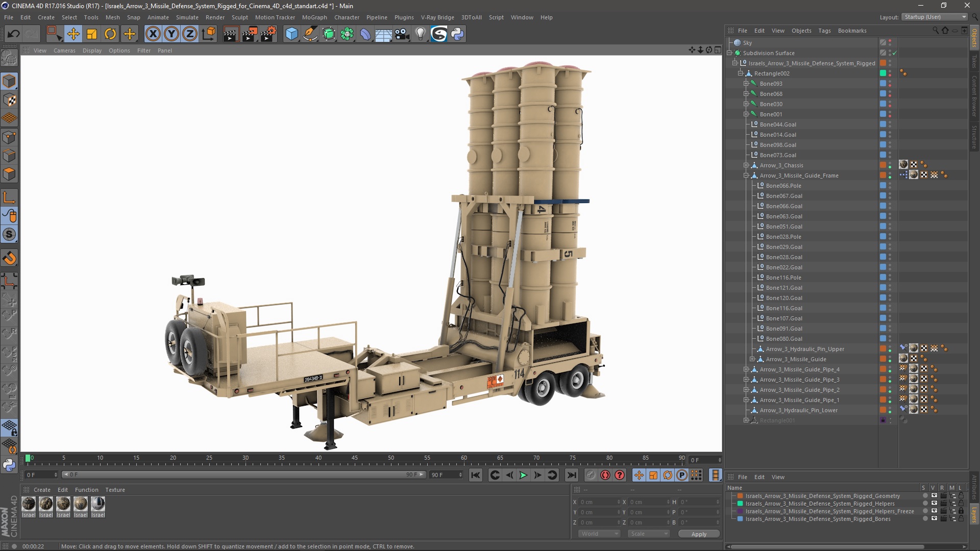980x551 pixels.
Task: Switch coordinate system icon
Action: pos(209,34)
